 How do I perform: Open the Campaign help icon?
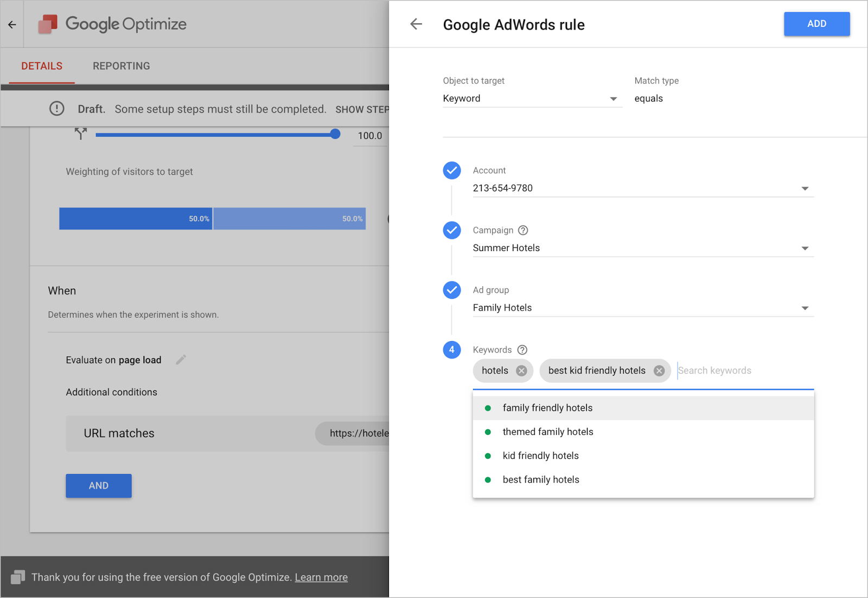[x=523, y=230]
